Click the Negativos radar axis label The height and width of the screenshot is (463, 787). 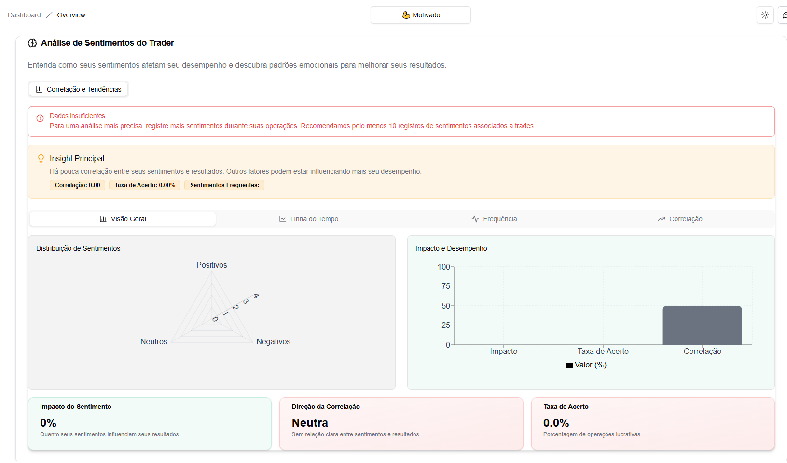click(x=273, y=341)
